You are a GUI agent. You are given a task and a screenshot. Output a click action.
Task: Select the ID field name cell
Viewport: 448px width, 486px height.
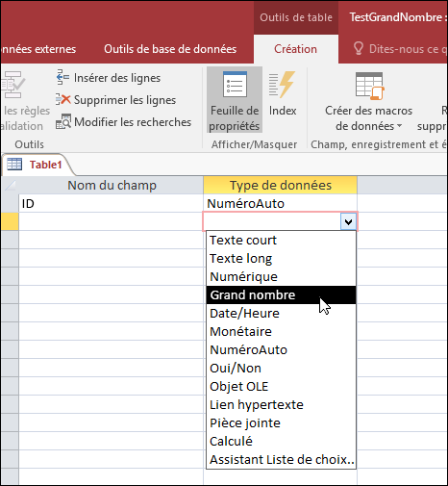point(111,203)
